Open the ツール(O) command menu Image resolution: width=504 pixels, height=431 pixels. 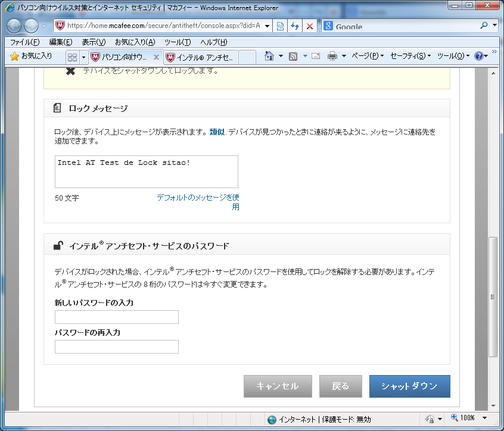point(453,56)
